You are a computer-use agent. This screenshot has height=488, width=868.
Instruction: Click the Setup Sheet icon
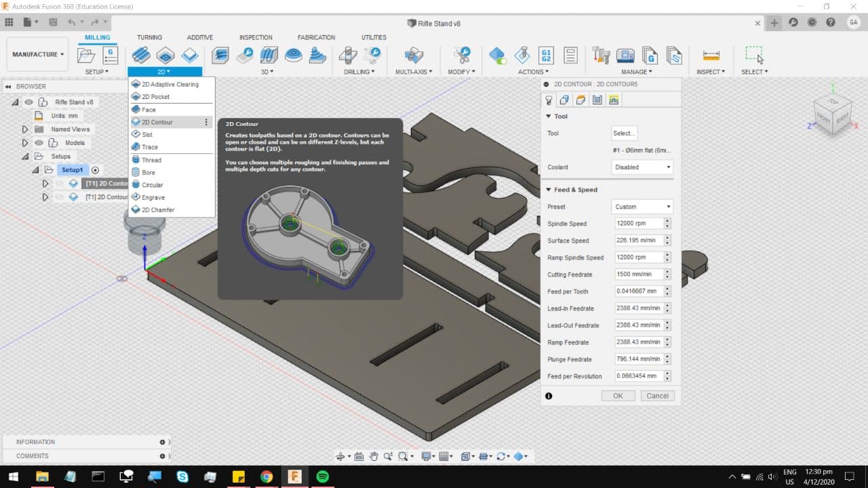(570, 55)
